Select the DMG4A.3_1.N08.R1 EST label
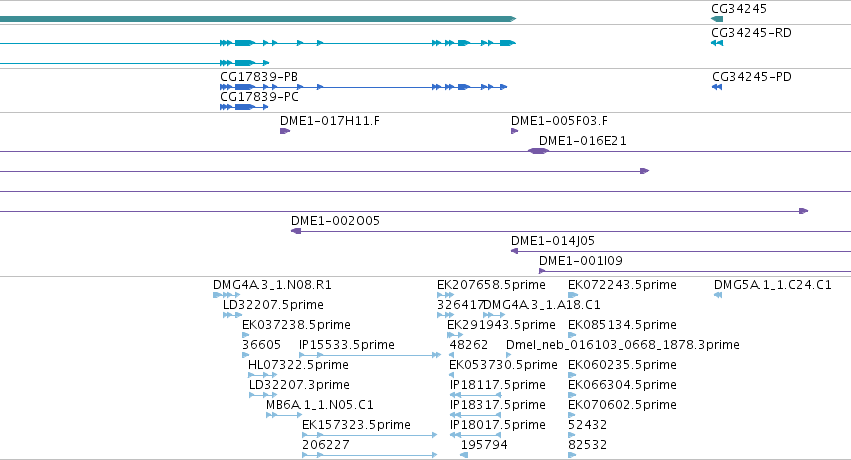851x460 pixels. click(x=272, y=285)
